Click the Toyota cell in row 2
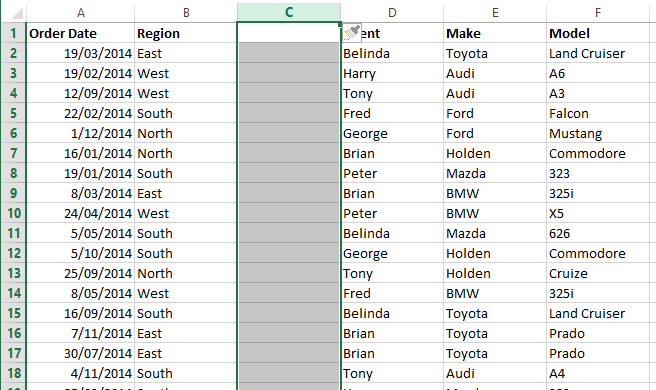Image resolution: width=656 pixels, height=390 pixels. [495, 53]
